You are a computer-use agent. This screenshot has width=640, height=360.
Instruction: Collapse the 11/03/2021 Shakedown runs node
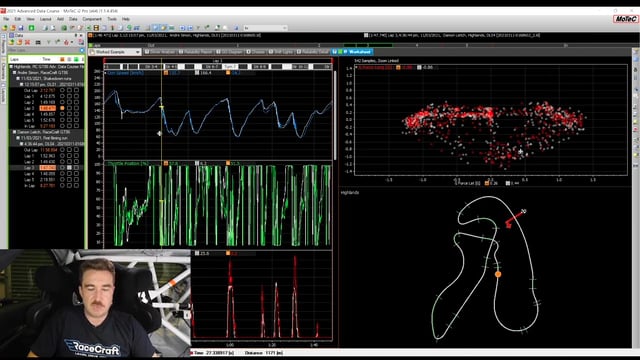(x=18, y=78)
